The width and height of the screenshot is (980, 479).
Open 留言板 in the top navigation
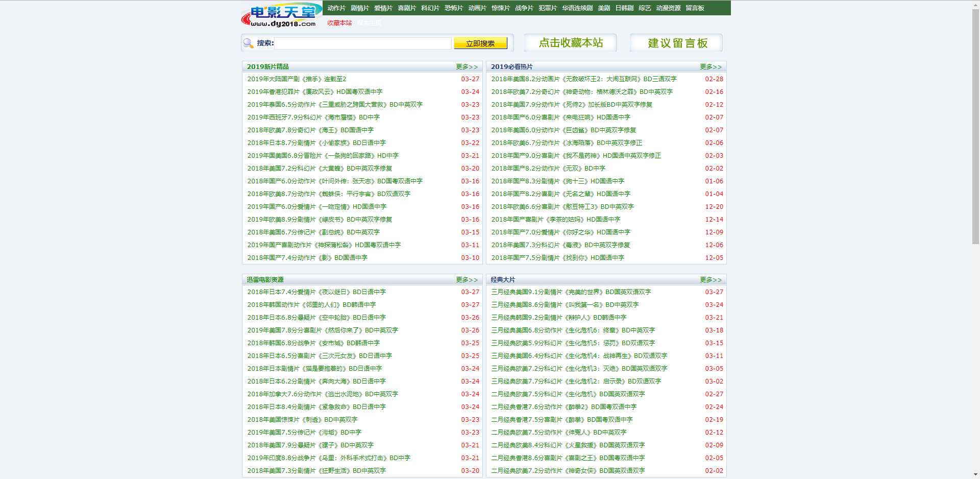point(695,8)
